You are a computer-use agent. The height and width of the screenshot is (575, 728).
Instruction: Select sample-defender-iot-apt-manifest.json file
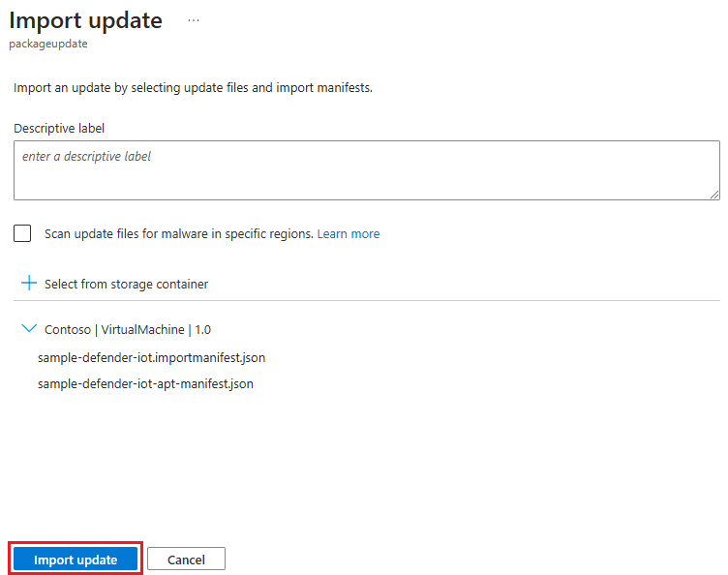point(145,383)
